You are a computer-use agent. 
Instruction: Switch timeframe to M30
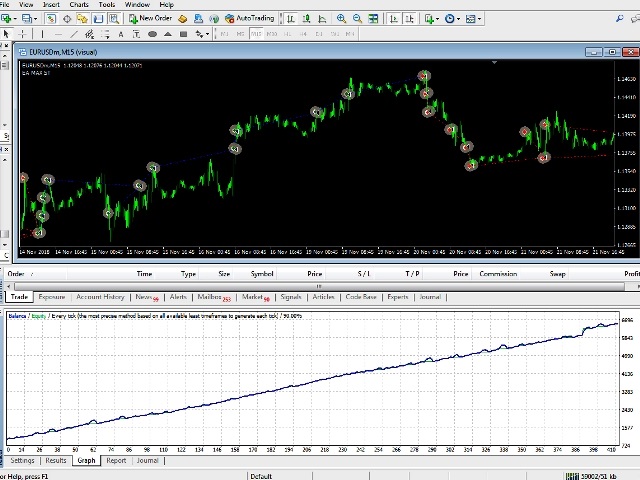pos(272,34)
